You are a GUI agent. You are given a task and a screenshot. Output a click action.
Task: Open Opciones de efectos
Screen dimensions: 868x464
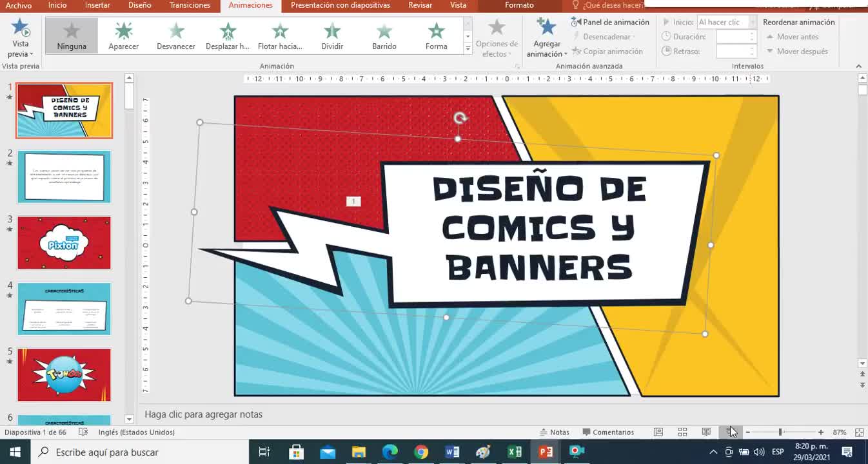(x=496, y=37)
